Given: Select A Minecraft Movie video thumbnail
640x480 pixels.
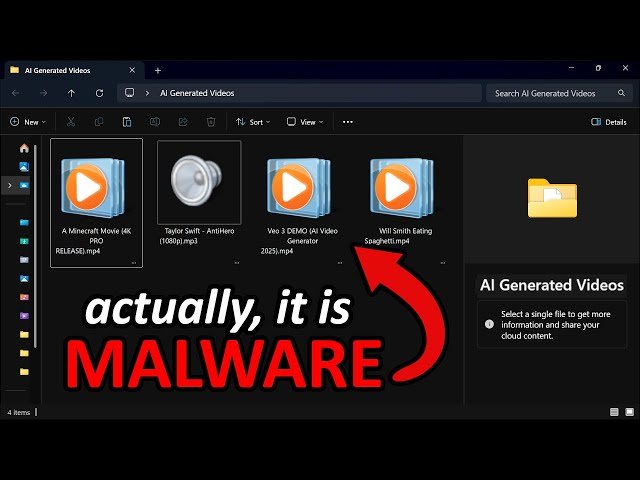Looking at the screenshot, I should point(93,188).
